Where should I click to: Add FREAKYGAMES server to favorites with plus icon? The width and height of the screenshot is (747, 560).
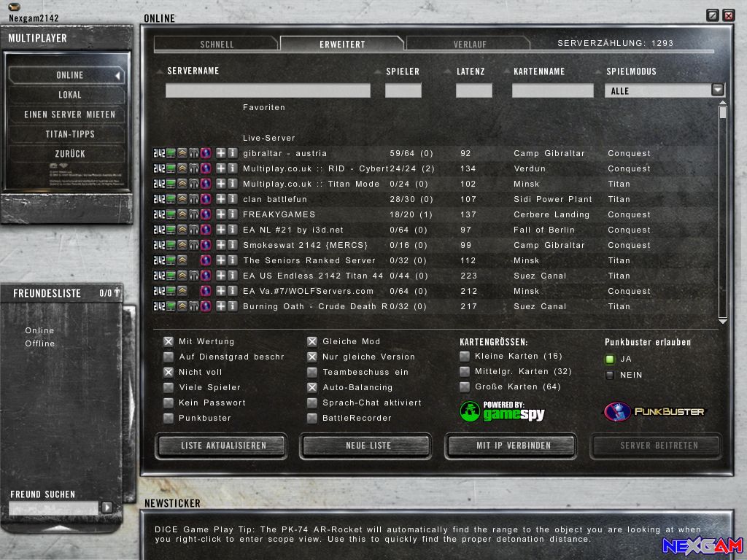coord(221,214)
